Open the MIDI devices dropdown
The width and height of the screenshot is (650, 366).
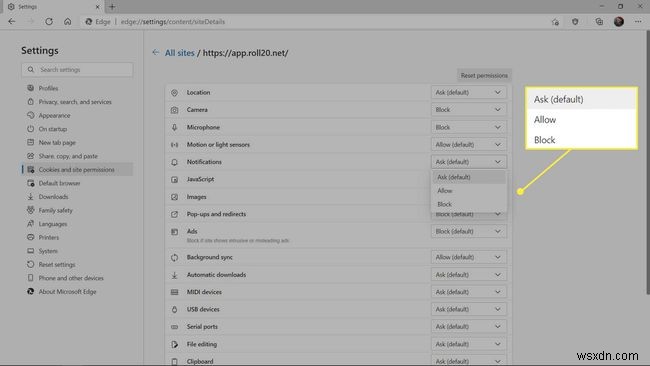coord(468,292)
